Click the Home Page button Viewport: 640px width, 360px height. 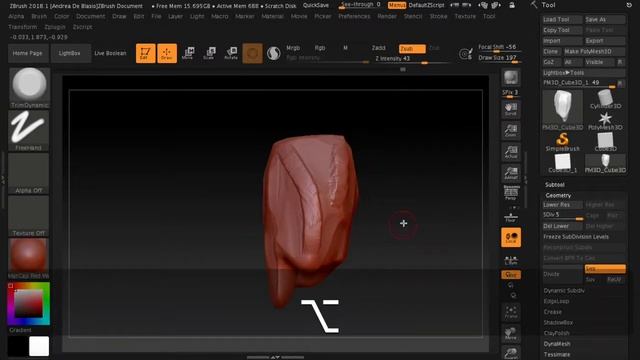tap(27, 53)
